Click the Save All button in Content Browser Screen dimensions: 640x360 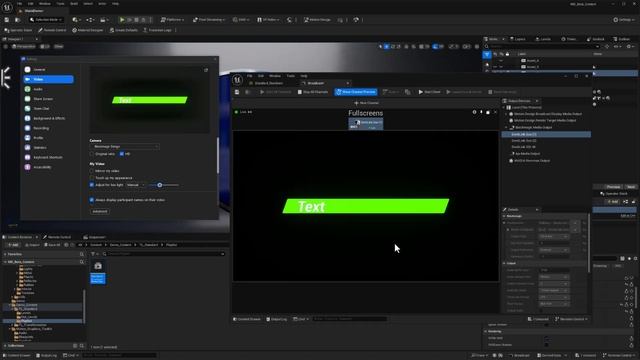(52, 245)
